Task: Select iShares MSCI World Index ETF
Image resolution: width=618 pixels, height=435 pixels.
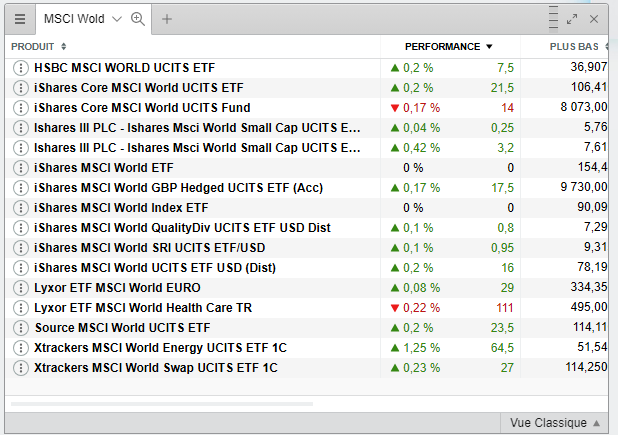Action: pos(121,208)
